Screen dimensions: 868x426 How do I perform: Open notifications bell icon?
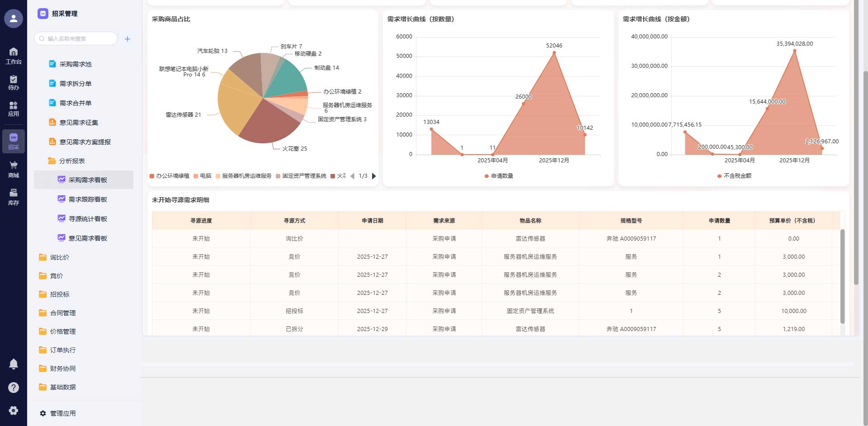[x=14, y=364]
